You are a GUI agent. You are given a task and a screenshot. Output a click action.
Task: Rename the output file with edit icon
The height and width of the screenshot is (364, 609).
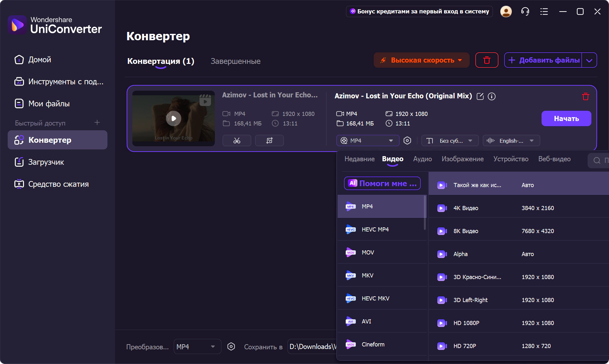[480, 96]
